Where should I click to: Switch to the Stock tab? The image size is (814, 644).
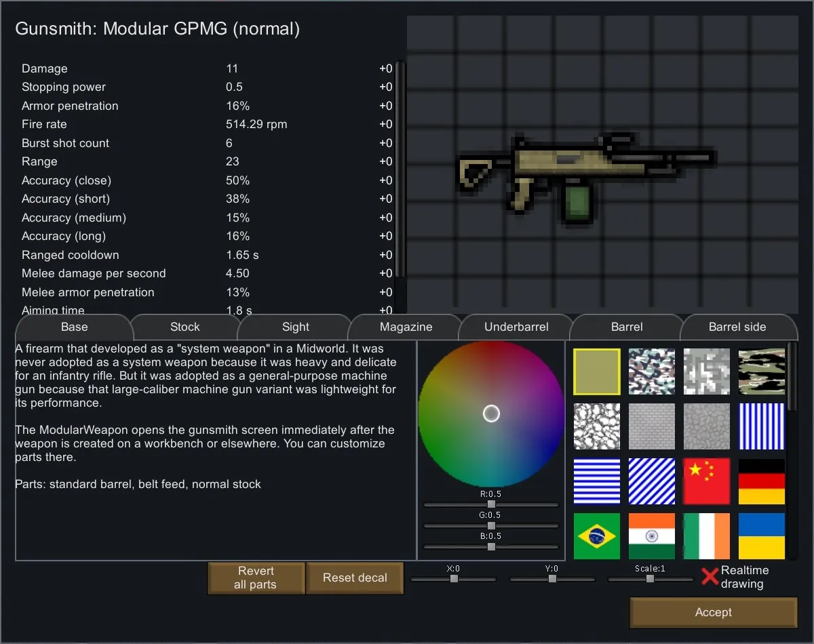tap(185, 327)
